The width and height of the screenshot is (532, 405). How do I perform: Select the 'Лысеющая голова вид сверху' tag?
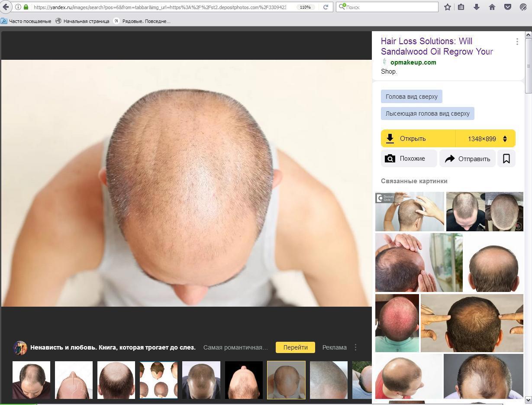(x=427, y=113)
